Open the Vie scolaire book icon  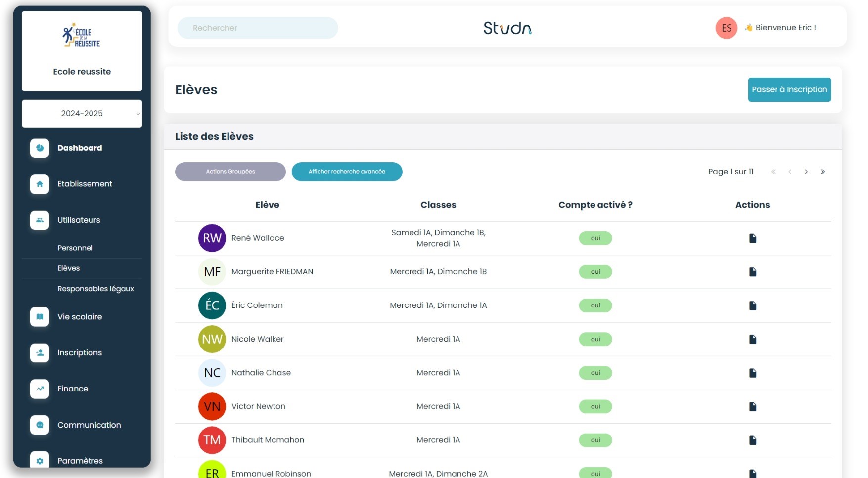coord(40,317)
